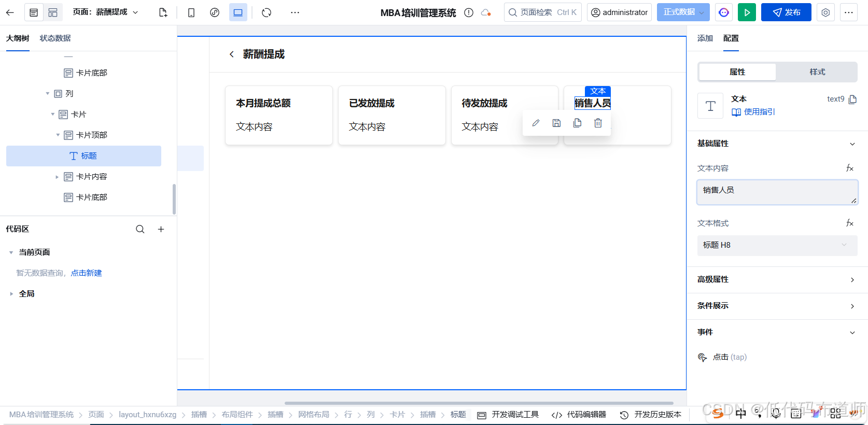Open the page list panel icon
This screenshot has height=425, width=868.
point(34,12)
